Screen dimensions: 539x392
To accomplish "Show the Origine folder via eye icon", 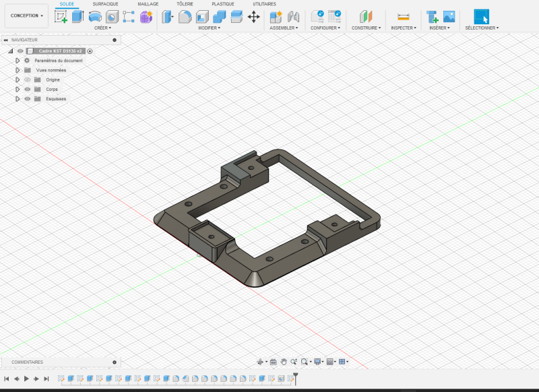I will tap(28, 79).
